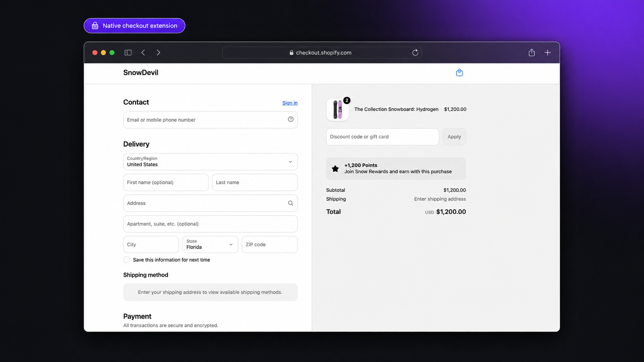
Task: Focus the First name (optional) field
Action: tap(166, 182)
